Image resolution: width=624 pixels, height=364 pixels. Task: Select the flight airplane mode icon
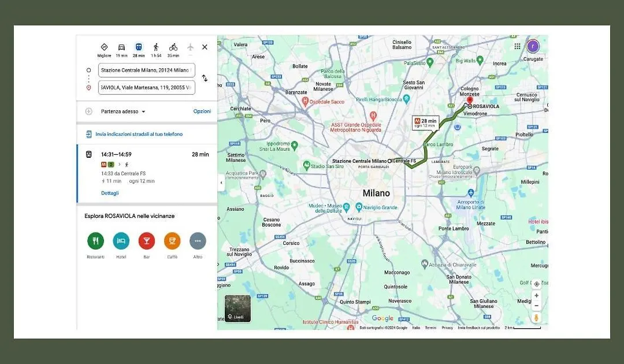(x=190, y=47)
